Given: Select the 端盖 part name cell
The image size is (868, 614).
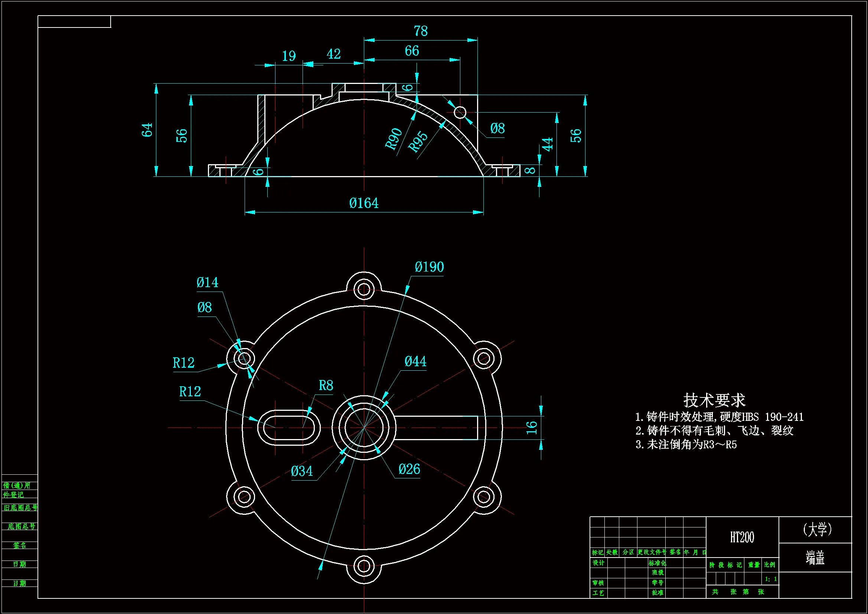Looking at the screenshot, I should pos(815,558).
